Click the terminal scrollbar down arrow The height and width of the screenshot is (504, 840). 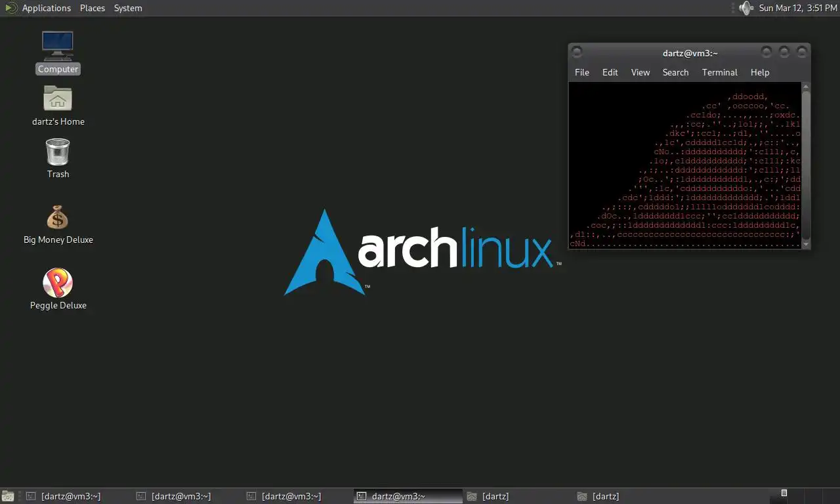click(x=806, y=244)
